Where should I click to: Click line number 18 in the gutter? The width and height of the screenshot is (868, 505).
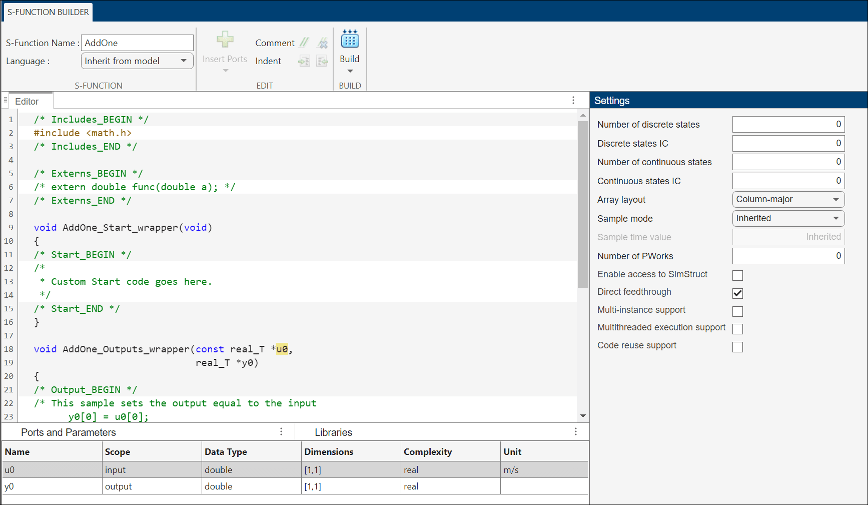click(8, 349)
